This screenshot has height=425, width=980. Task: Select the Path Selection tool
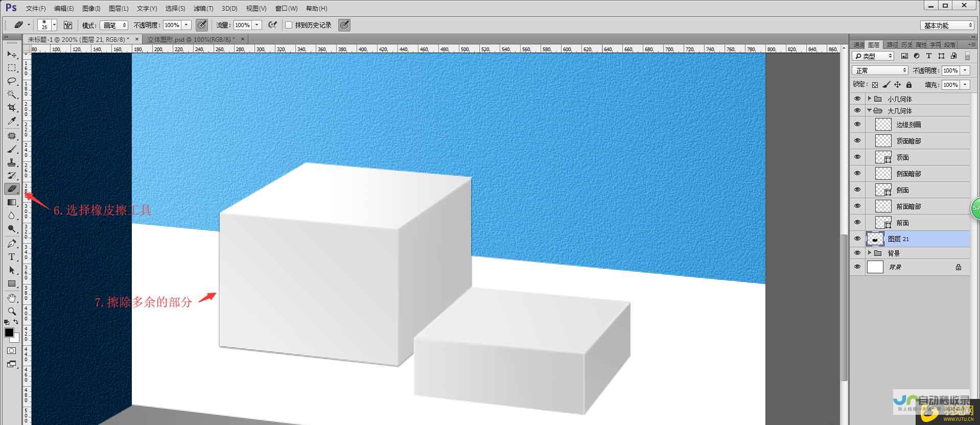point(12,270)
